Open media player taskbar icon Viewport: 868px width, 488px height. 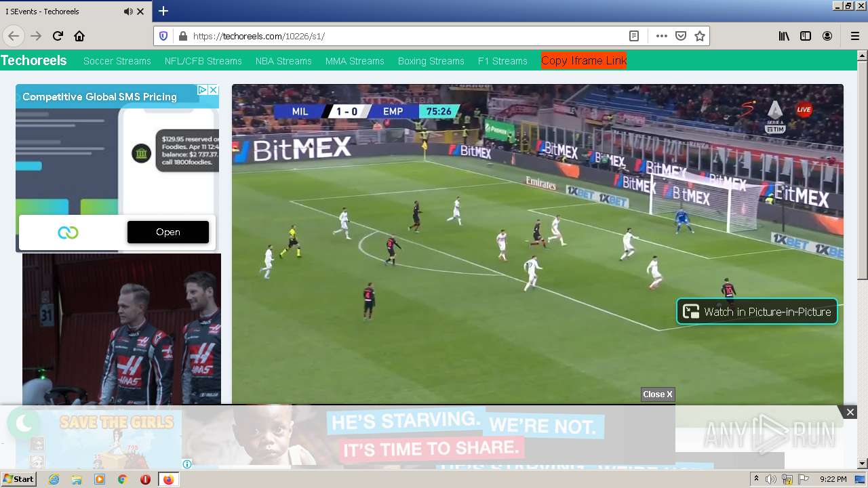click(100, 479)
